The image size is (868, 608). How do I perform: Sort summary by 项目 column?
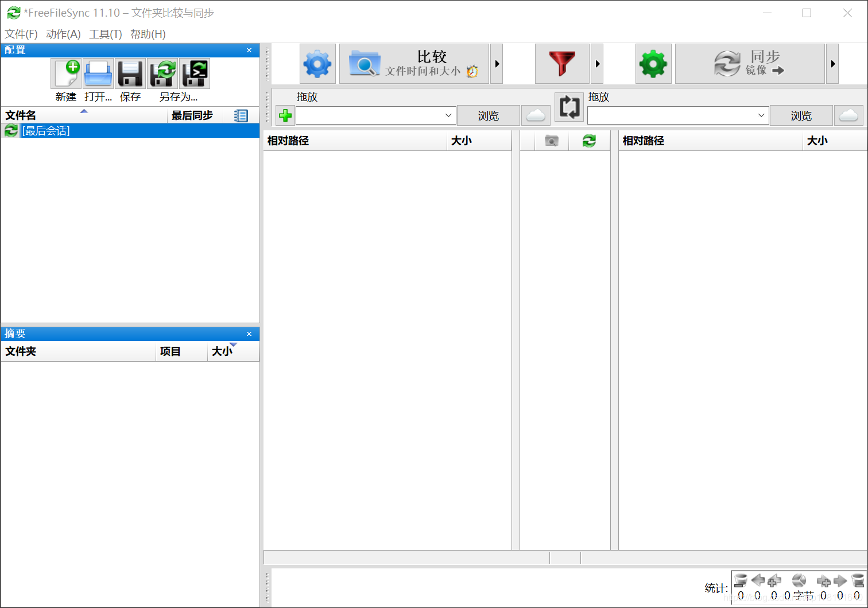181,351
